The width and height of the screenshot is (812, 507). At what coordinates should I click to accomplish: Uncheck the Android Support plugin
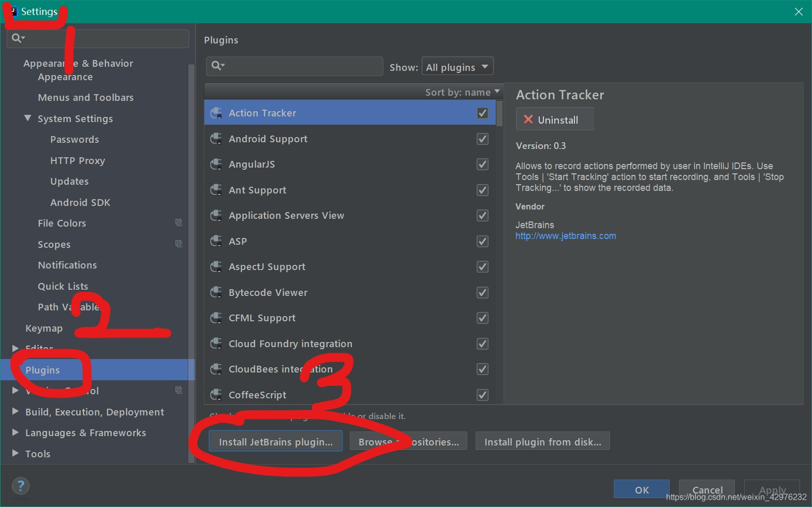coord(482,139)
